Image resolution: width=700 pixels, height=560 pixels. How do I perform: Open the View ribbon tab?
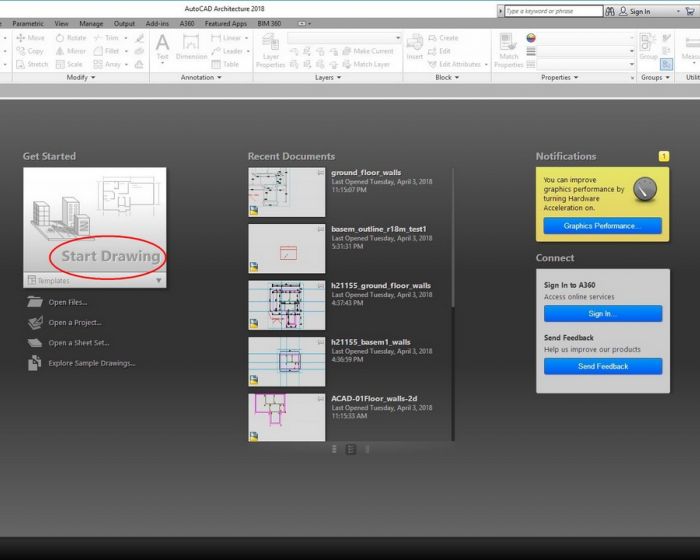(61, 23)
